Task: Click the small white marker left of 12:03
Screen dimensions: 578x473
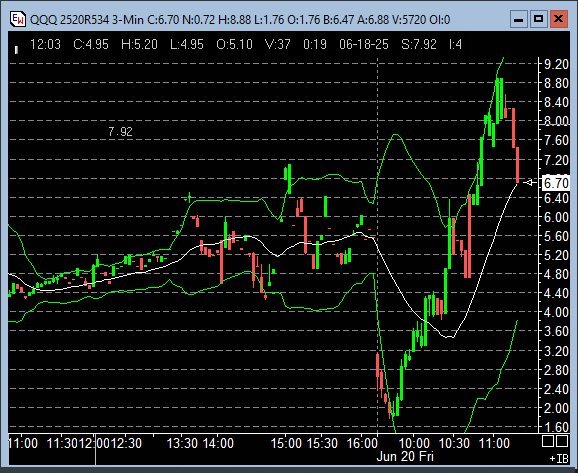Action: pos(16,50)
